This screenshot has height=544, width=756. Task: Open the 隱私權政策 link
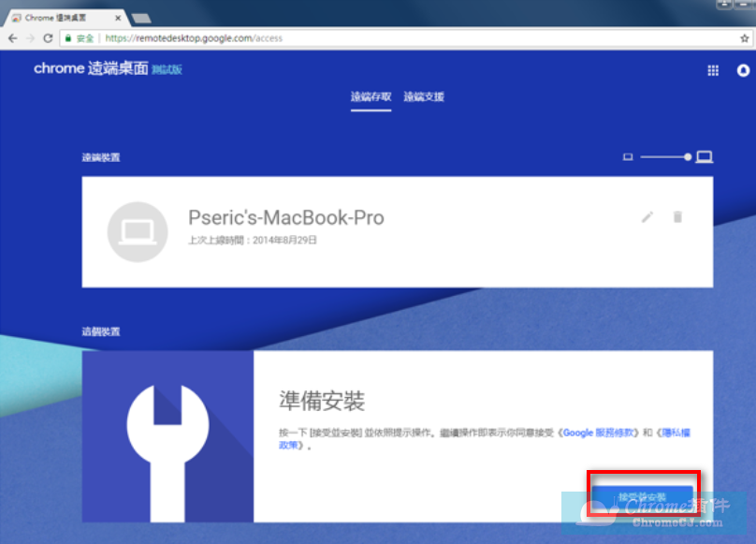676,433
